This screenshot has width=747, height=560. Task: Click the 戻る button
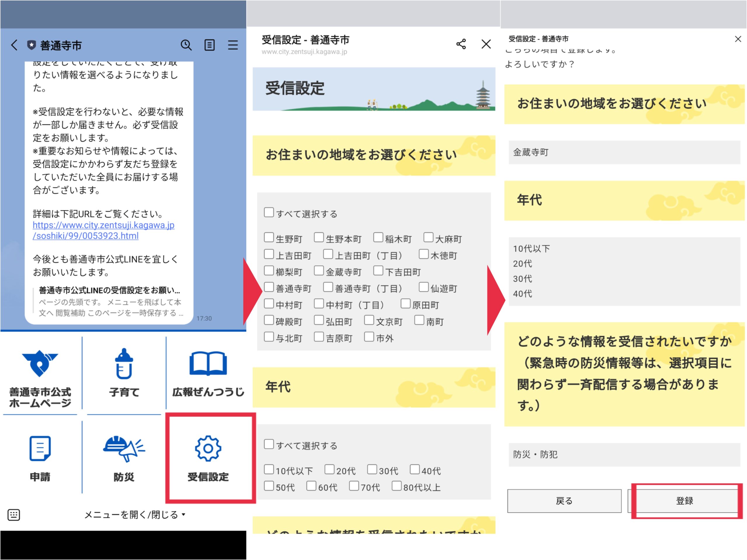coord(564,501)
